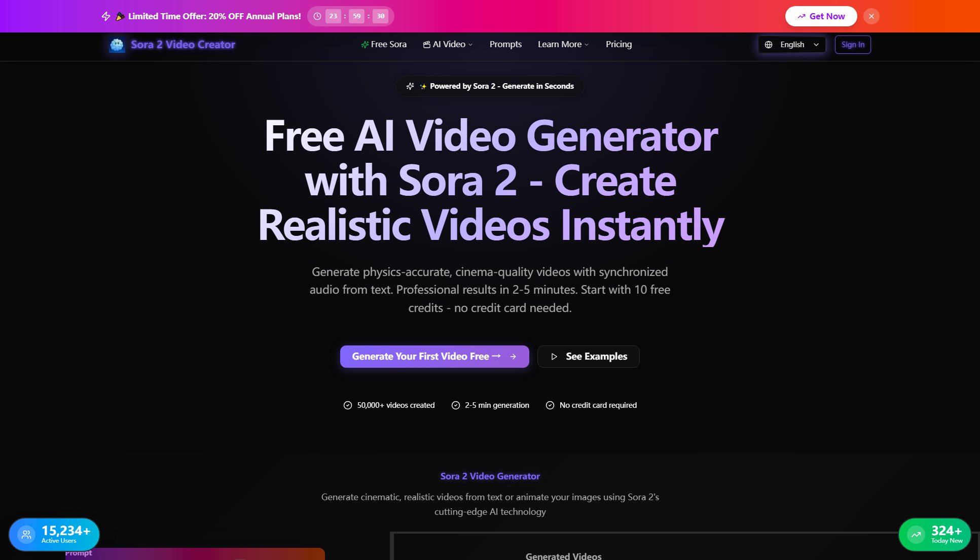This screenshot has height=560, width=980.
Task: Click the people icon on the Active Users badge
Action: coord(27,534)
